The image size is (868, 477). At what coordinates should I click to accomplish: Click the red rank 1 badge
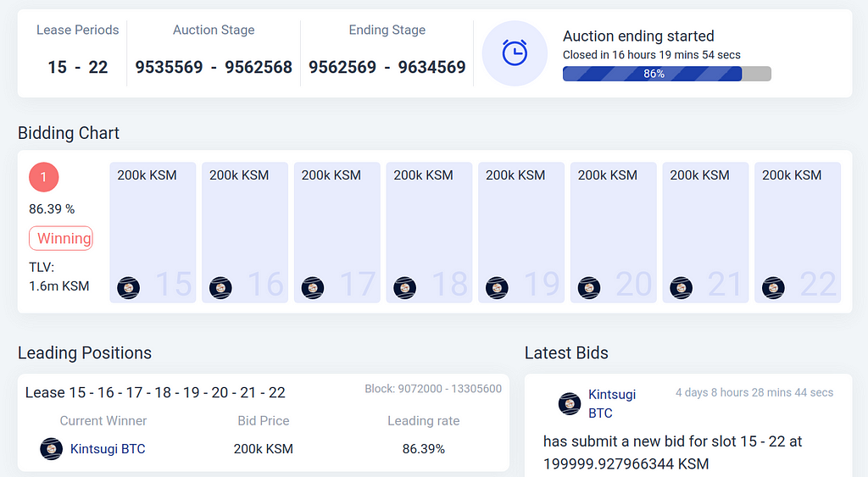[43, 177]
